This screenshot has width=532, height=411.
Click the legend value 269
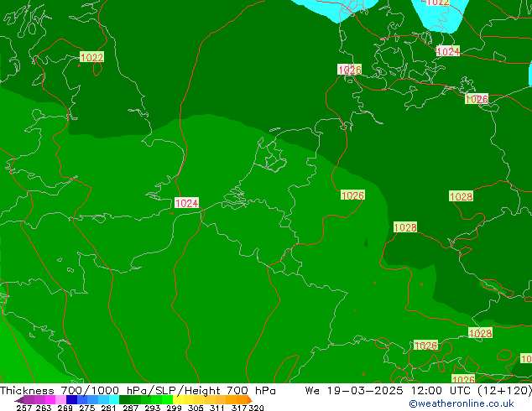[65, 408]
